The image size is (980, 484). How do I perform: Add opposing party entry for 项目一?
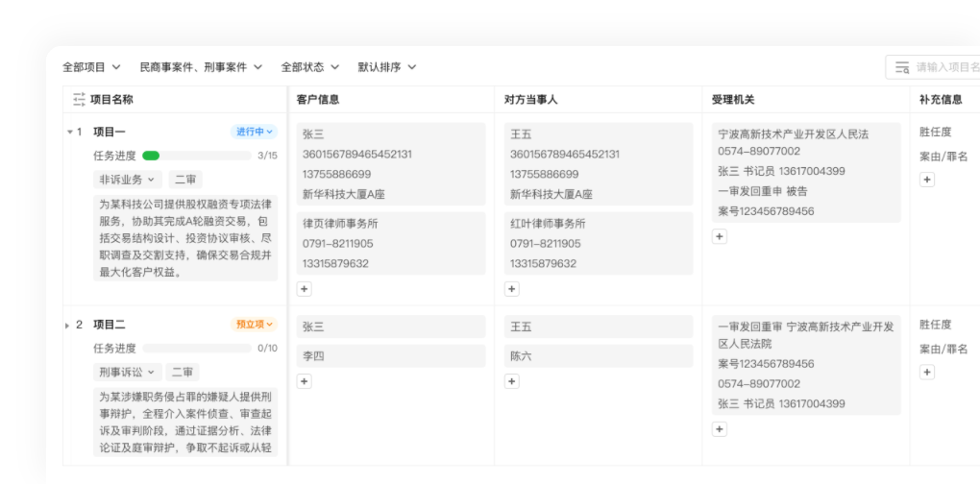click(x=512, y=289)
